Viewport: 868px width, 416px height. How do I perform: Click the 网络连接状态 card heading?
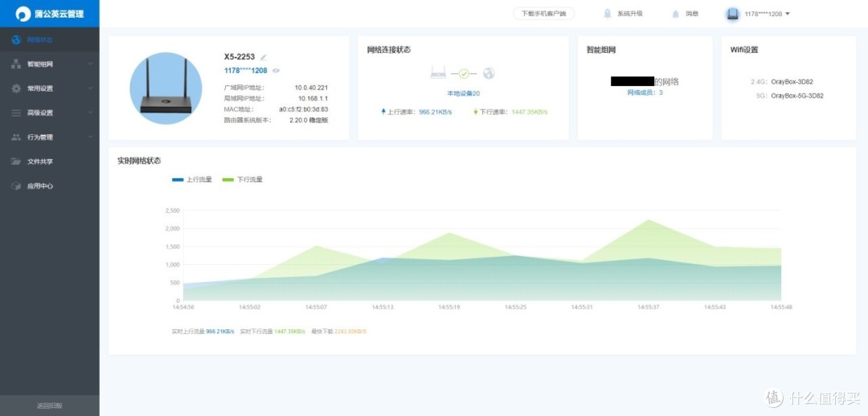[x=389, y=50]
